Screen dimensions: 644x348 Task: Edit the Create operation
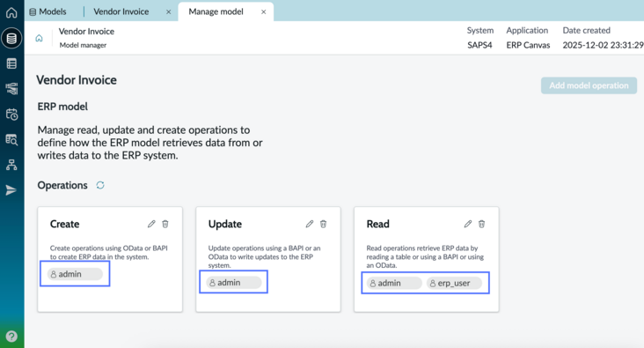pos(151,224)
